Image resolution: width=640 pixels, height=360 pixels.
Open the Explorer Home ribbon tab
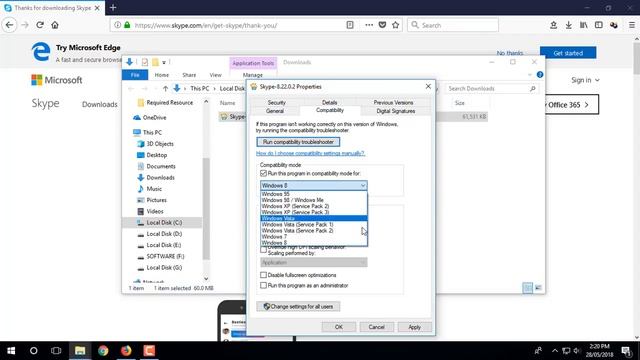[162, 75]
